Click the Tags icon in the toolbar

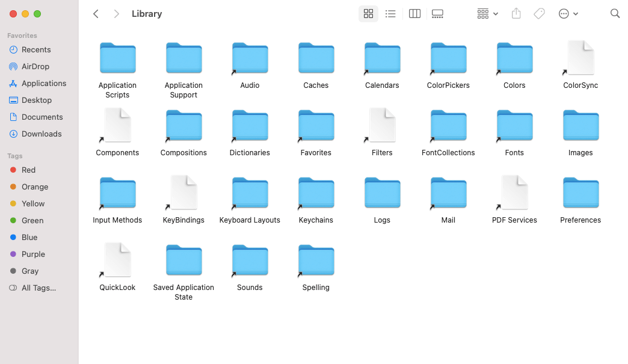click(x=539, y=13)
